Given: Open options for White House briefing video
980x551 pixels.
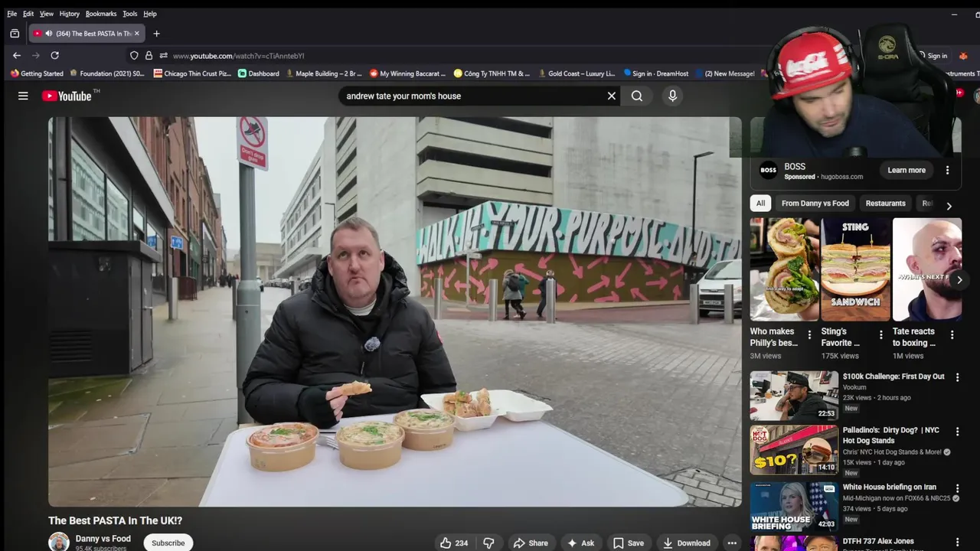Looking at the screenshot, I should [957, 487].
